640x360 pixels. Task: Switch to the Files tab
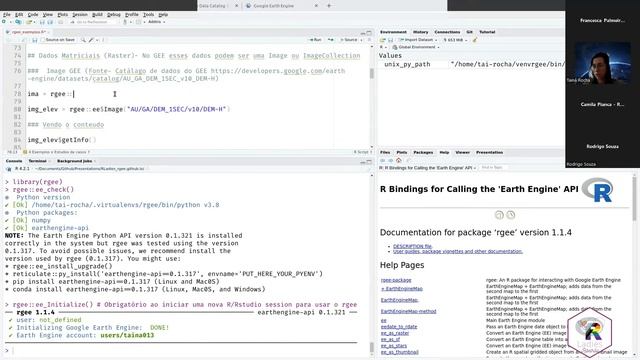pos(385,152)
